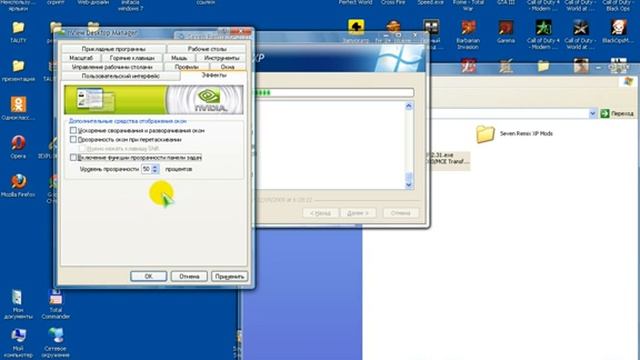Open the Сетевое окружение desktop icon
Screen dimensions: 640x360
coord(56,343)
